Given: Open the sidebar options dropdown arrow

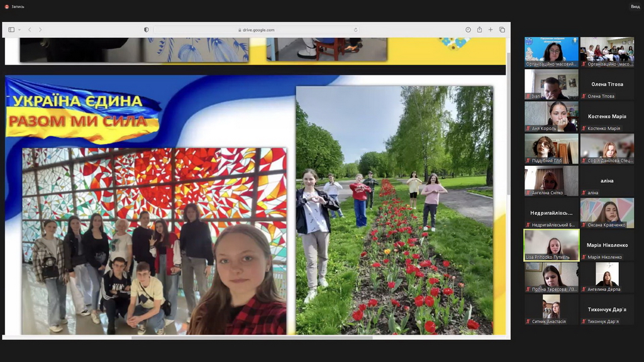Looking at the screenshot, I should (x=19, y=30).
